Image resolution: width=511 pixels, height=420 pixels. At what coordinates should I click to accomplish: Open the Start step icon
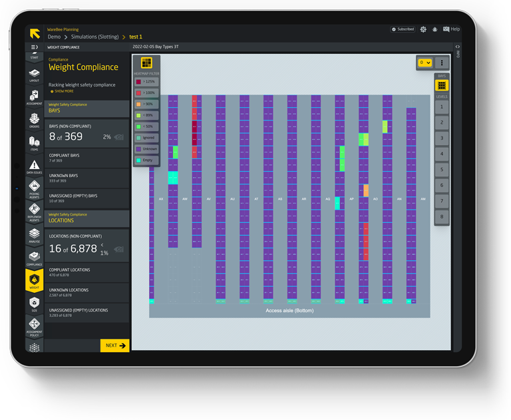coord(34,56)
